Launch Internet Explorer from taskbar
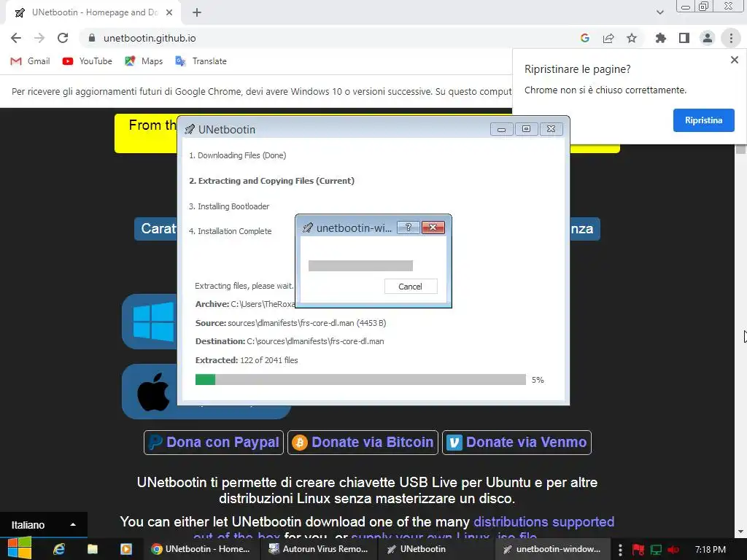This screenshot has width=747, height=560. pyautogui.click(x=59, y=549)
